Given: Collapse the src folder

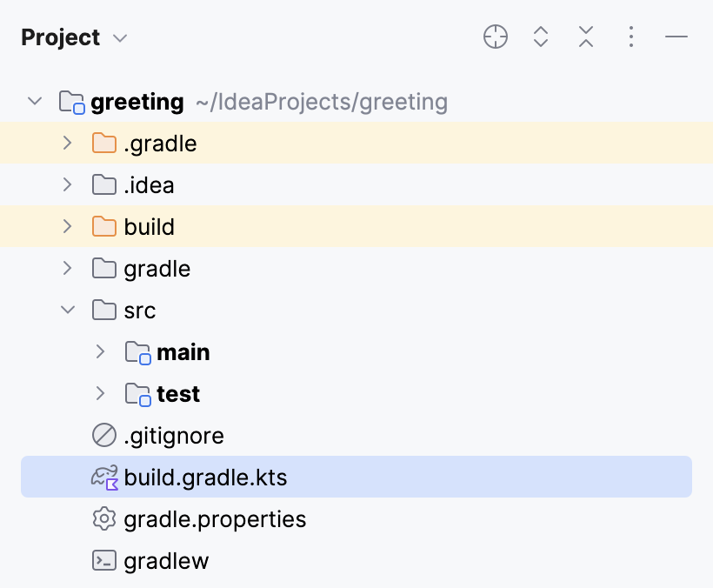Looking at the screenshot, I should pos(68,310).
